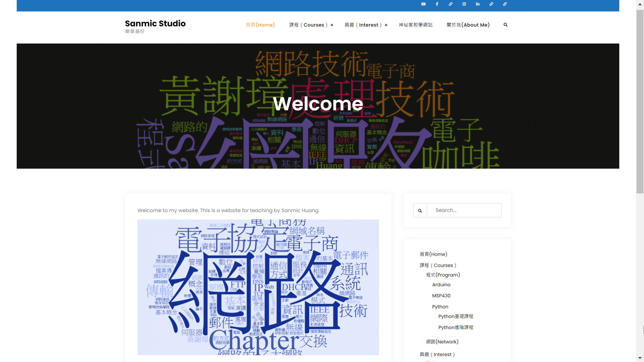The width and height of the screenshot is (644, 362).
Task: Expand the Courses menu plus sign
Action: pyautogui.click(x=332, y=25)
